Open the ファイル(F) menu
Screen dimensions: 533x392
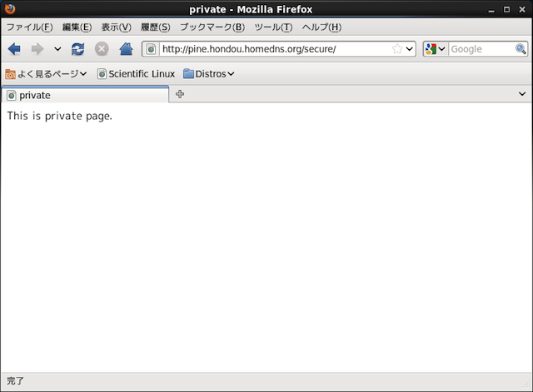click(29, 27)
